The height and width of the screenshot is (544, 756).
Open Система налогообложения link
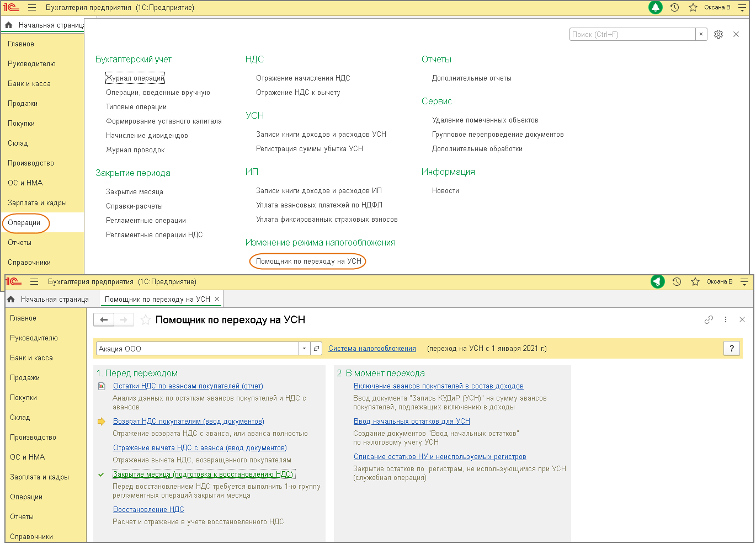372,349
